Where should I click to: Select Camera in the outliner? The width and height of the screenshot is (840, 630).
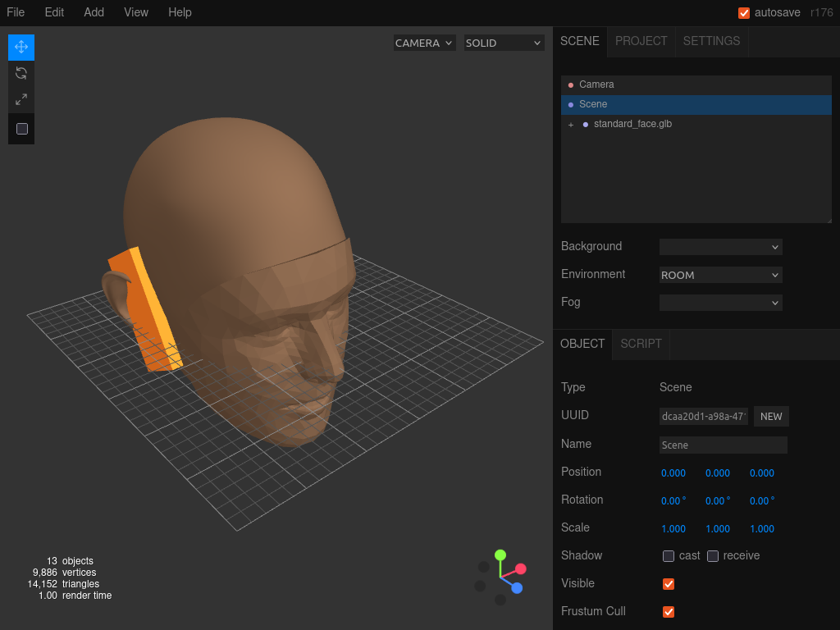[696, 84]
